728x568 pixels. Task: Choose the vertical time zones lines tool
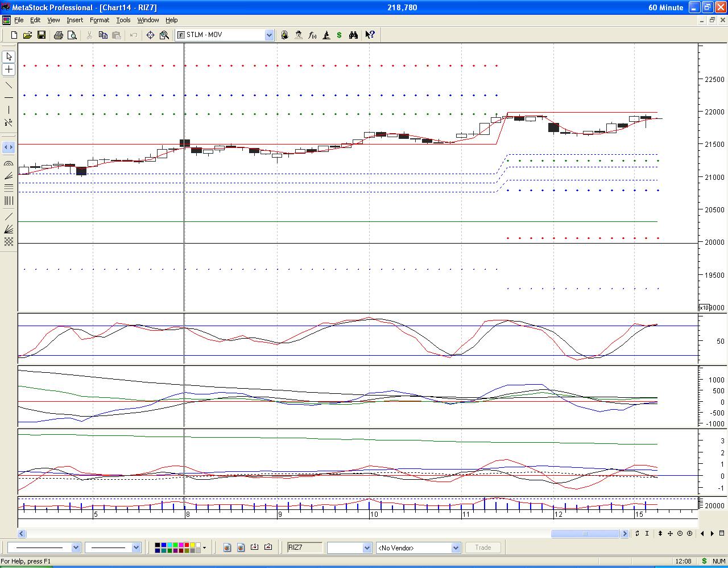[x=9, y=200]
